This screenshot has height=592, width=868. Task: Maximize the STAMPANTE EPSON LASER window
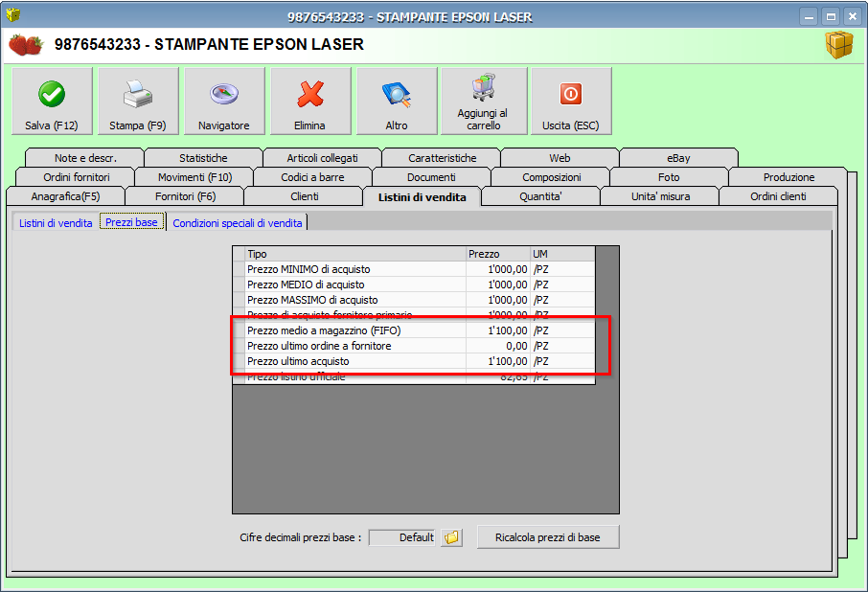(x=831, y=16)
